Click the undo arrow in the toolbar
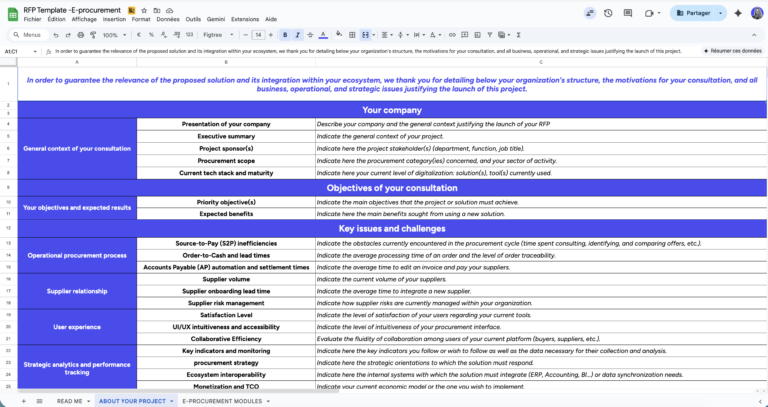The height and width of the screenshot is (407, 768). pyautogui.click(x=53, y=34)
